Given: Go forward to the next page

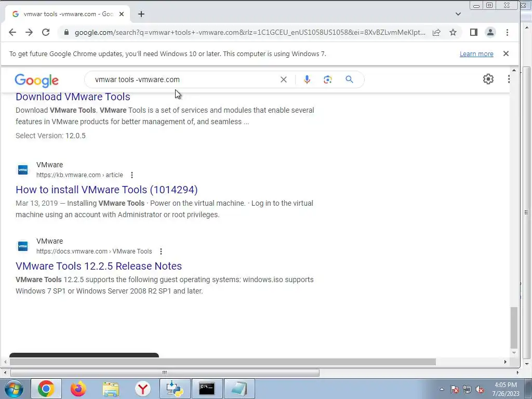Looking at the screenshot, I should [x=29, y=32].
